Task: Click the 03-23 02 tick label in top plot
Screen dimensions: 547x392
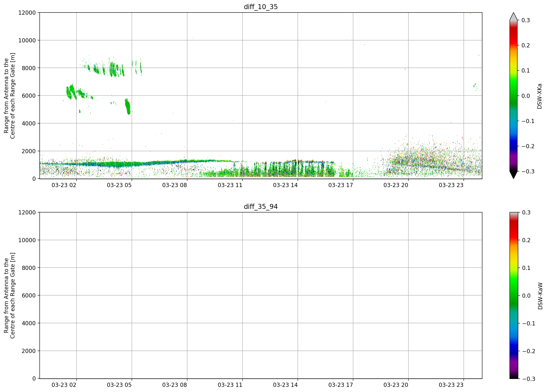Action: 64,185
